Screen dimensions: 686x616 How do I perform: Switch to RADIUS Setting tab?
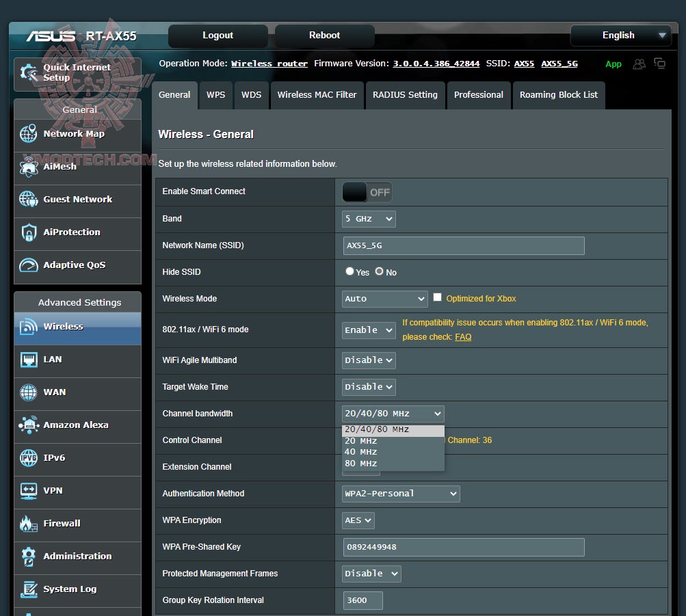[x=405, y=95]
